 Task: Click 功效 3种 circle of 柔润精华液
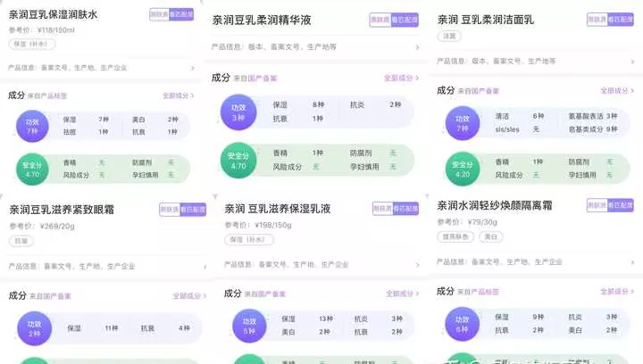point(238,112)
